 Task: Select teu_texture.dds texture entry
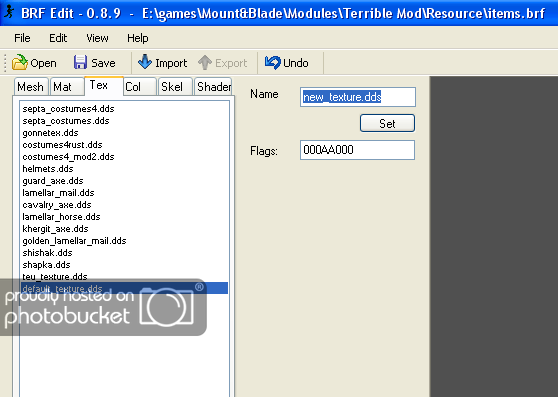point(124,277)
